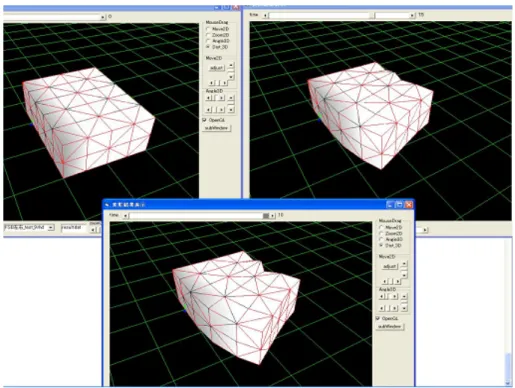Step time slider forward in front window
Viewport: 515px width, 388px height.
[x=273, y=216]
